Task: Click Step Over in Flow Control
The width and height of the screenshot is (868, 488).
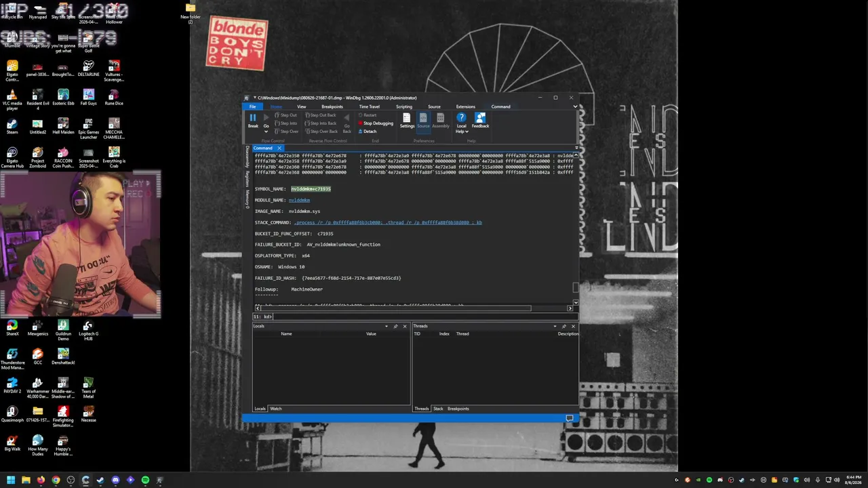Action: click(x=286, y=131)
